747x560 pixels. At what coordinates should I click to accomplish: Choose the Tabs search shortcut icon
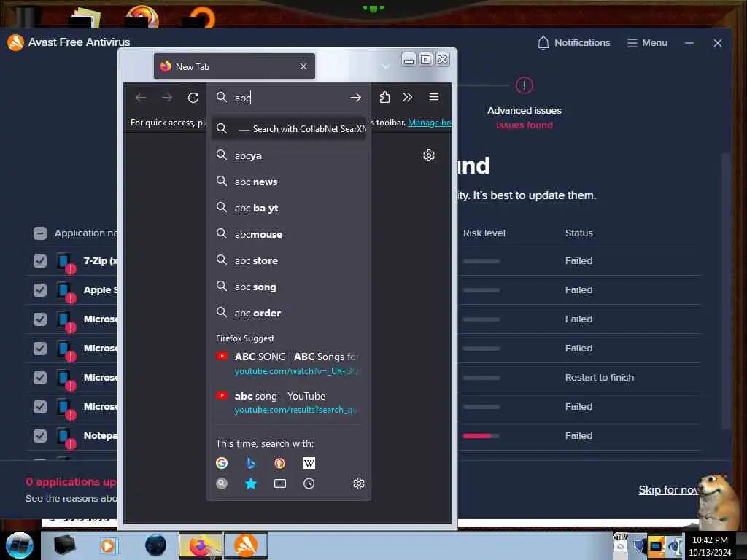(x=280, y=484)
